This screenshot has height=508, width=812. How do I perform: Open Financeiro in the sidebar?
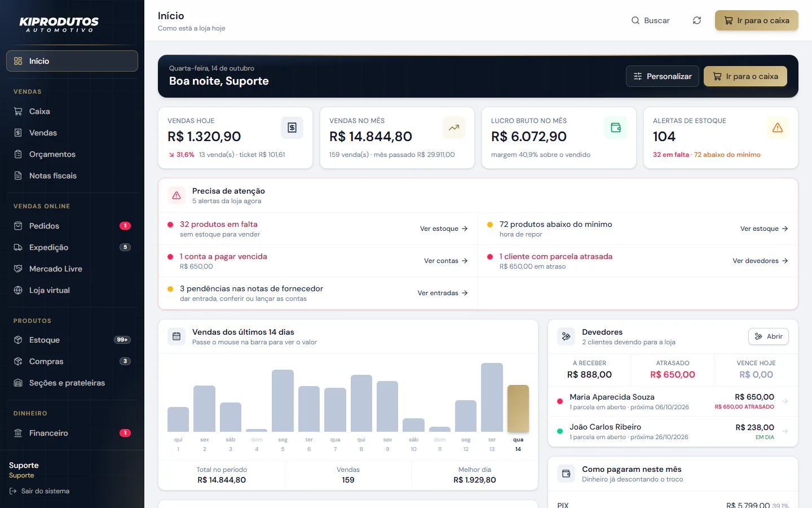(72, 433)
